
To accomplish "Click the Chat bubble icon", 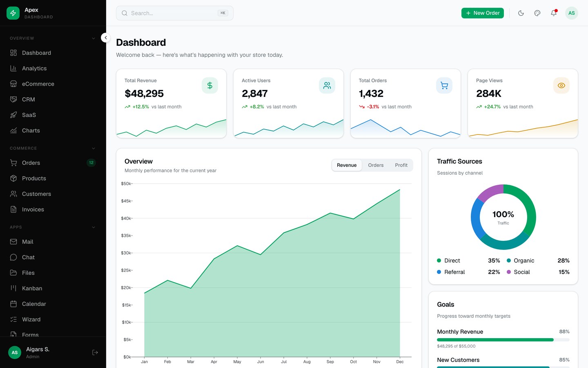I will tap(13, 257).
